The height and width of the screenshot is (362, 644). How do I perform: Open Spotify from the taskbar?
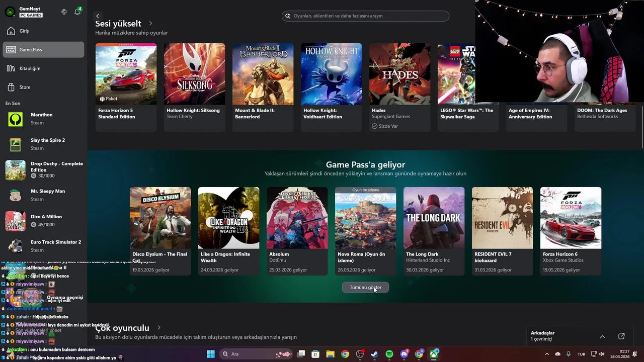(389, 354)
